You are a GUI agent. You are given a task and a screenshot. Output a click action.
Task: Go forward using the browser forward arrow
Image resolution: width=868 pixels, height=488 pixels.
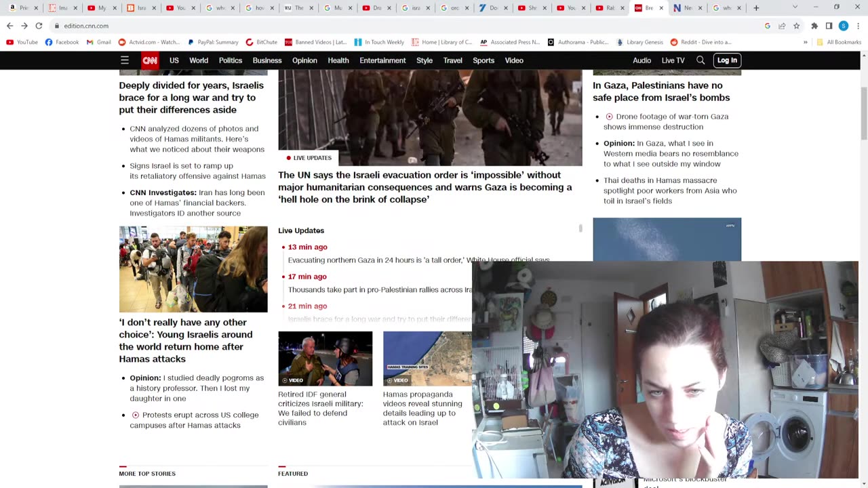(x=24, y=26)
